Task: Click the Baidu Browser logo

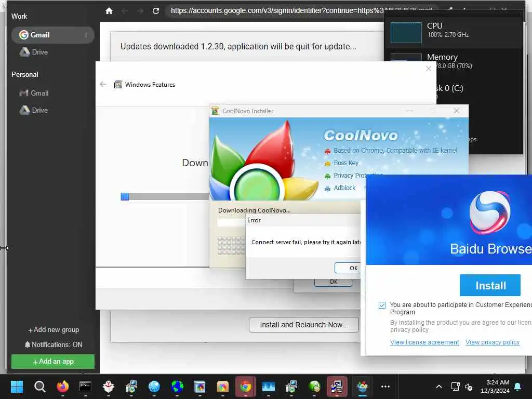Action: coord(489,212)
